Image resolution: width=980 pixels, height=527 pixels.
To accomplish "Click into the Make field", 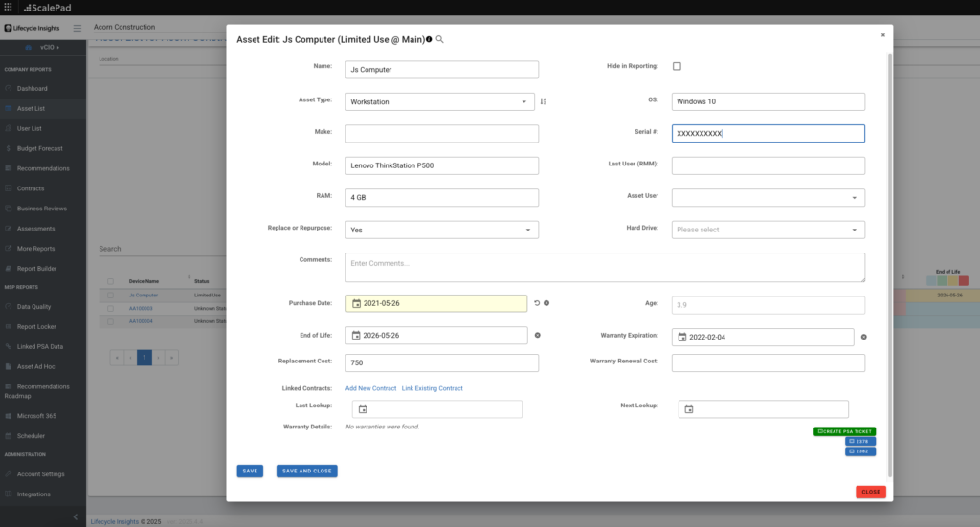I will coord(442,134).
